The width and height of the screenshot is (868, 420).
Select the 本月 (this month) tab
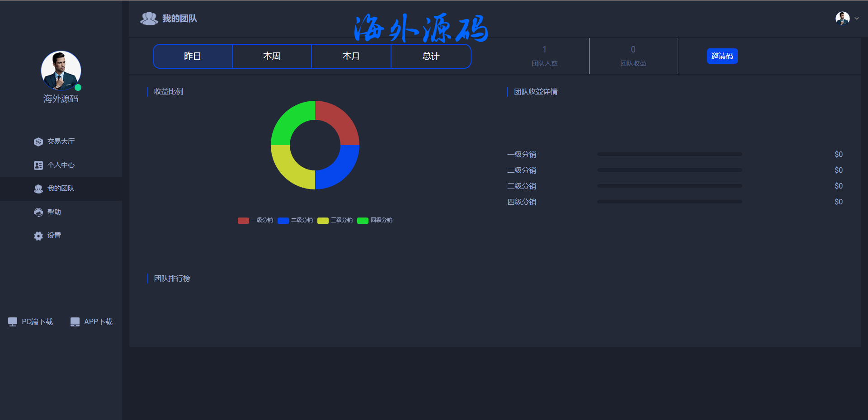(351, 57)
